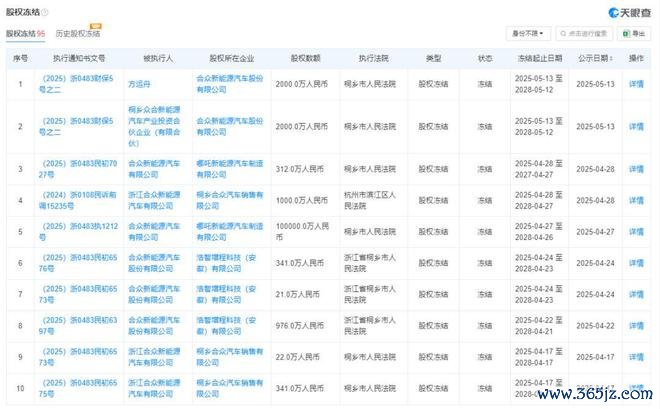Open 合众新能源汽车有限公司 in row 5
Viewport: 660px width, 409px height.
[x=154, y=232]
